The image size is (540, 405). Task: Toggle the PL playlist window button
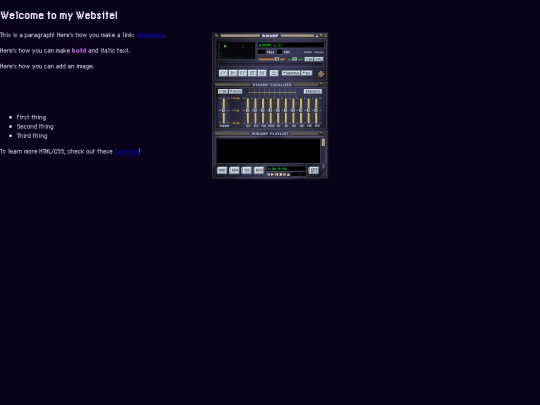pyautogui.click(x=319, y=59)
